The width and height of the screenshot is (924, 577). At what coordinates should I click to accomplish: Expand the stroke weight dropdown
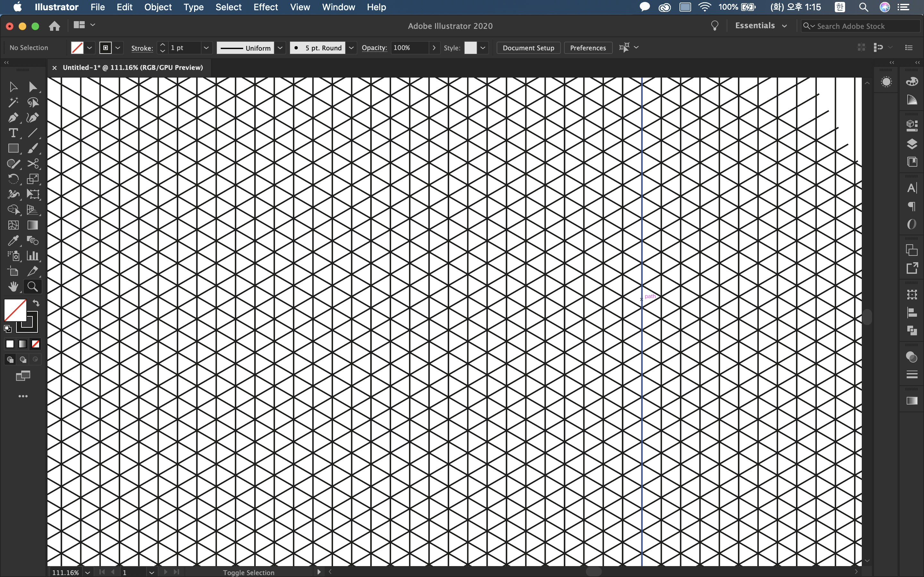[x=206, y=48]
